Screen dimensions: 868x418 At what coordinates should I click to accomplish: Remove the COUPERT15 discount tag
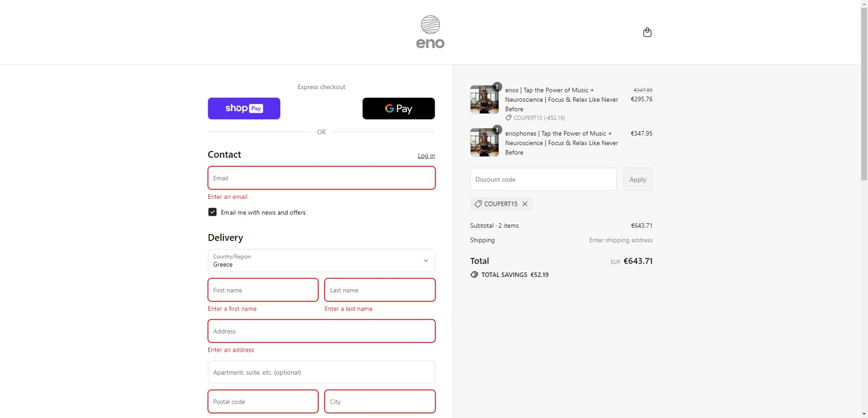(525, 204)
